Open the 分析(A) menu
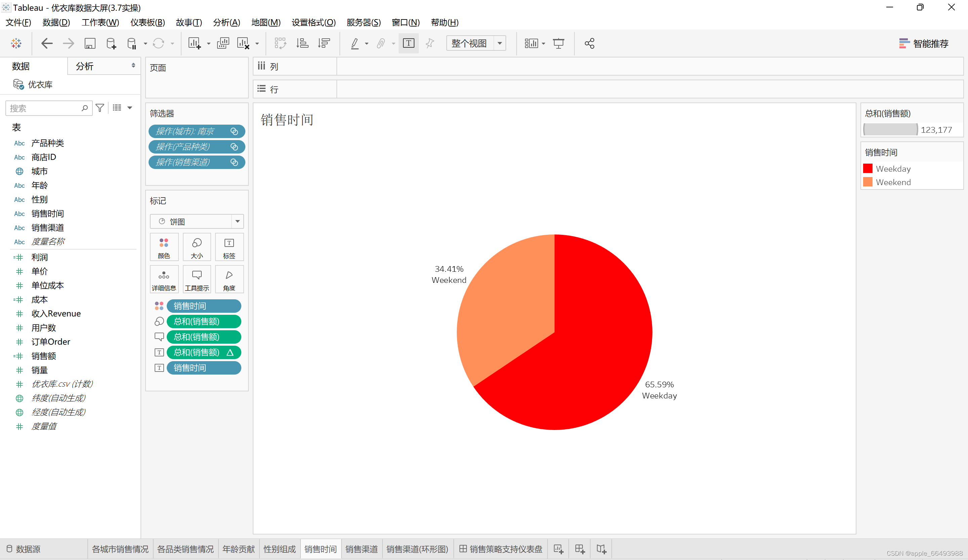The image size is (968, 560). (226, 23)
